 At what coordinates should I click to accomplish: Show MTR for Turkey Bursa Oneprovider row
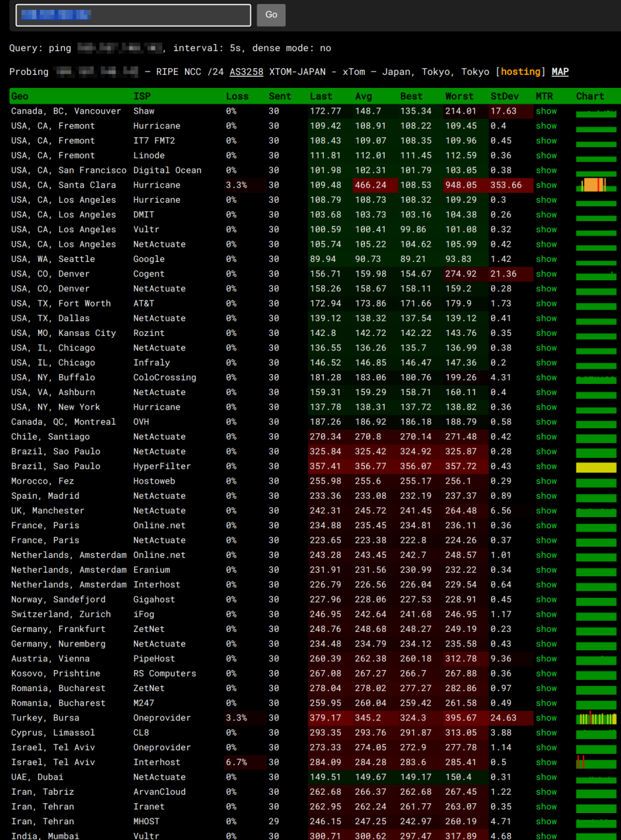click(546, 718)
